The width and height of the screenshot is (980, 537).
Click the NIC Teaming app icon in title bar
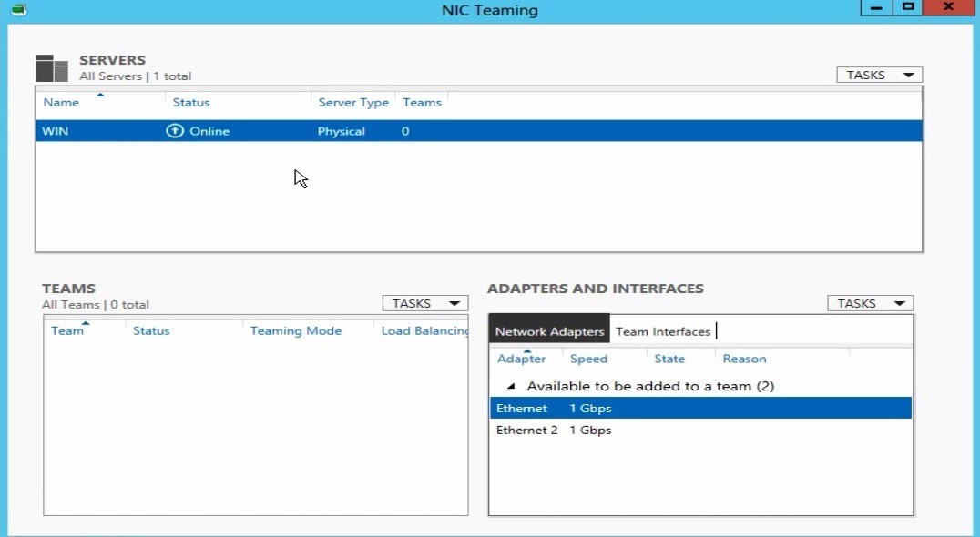(x=19, y=9)
